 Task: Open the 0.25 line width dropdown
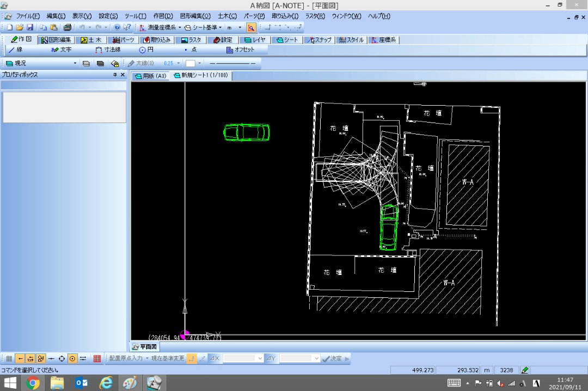pyautogui.click(x=179, y=63)
